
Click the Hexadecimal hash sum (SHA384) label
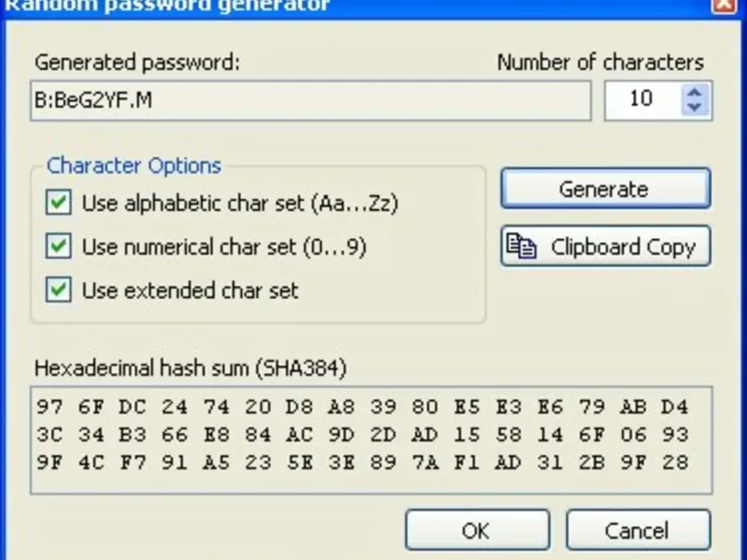(190, 369)
